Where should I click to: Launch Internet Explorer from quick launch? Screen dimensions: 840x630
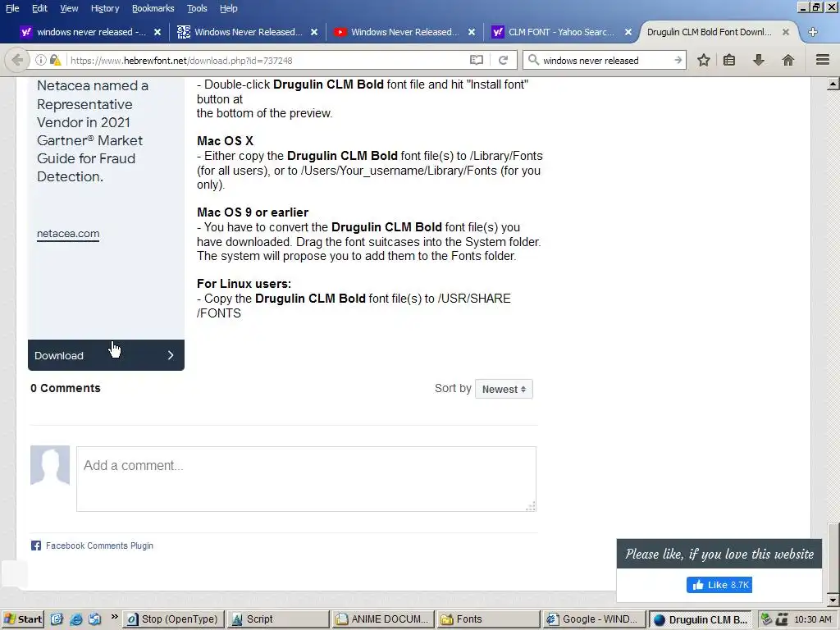coord(76,619)
